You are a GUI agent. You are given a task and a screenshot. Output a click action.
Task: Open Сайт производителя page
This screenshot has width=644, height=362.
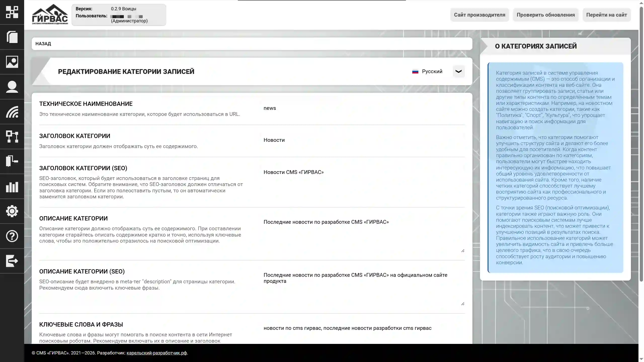click(479, 15)
